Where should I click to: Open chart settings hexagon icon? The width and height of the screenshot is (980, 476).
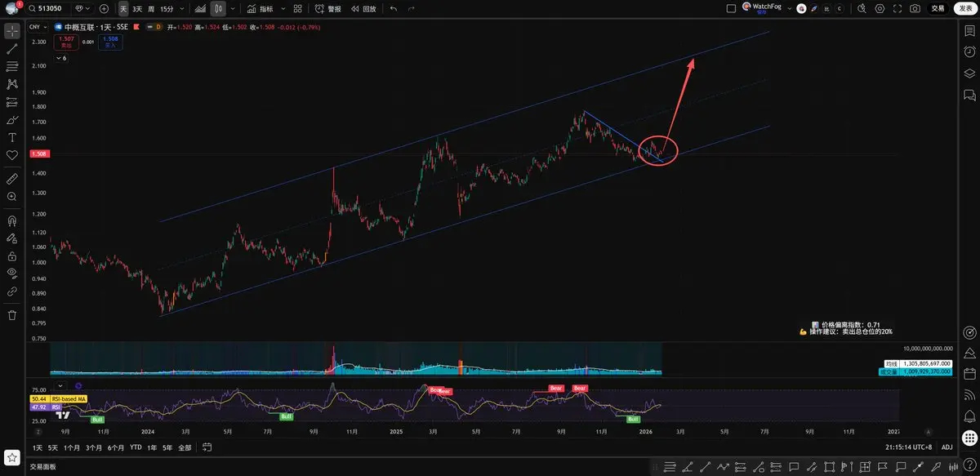click(x=880, y=8)
